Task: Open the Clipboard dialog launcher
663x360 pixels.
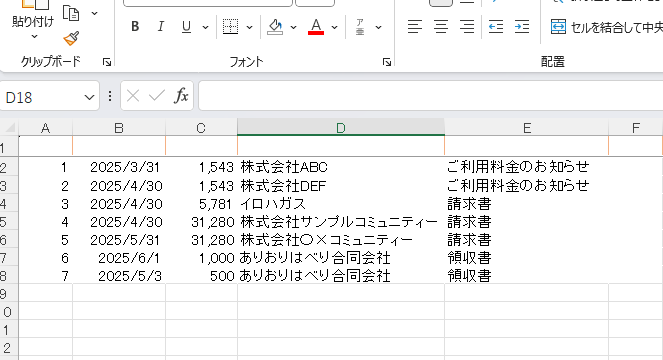Action: point(107,62)
